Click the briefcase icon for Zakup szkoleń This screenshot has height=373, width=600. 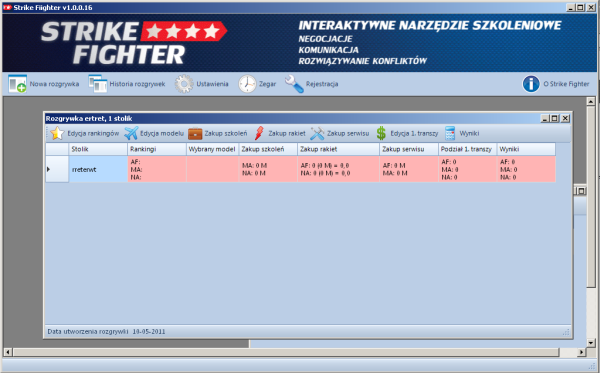click(195, 134)
